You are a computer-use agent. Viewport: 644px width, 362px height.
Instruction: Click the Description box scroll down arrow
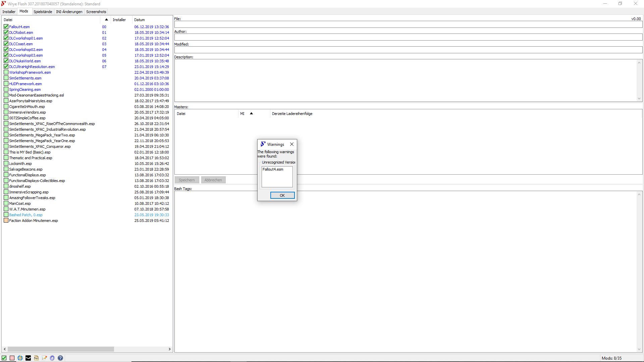tap(639, 99)
